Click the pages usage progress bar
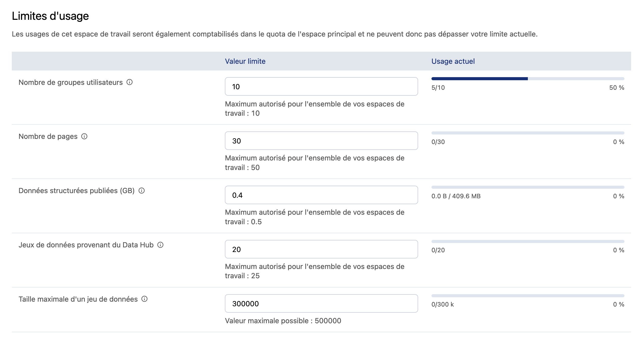644x342 pixels. (528, 133)
